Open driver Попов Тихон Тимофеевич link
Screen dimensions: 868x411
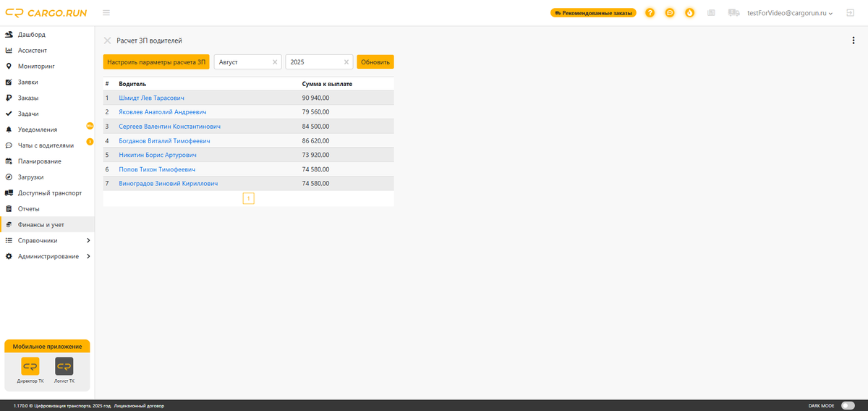(x=157, y=169)
